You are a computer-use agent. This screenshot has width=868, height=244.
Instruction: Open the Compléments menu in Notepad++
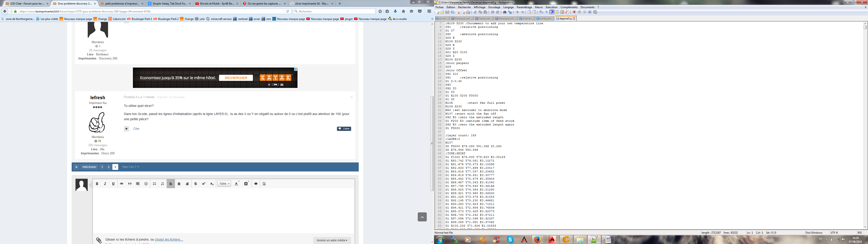click(569, 7)
